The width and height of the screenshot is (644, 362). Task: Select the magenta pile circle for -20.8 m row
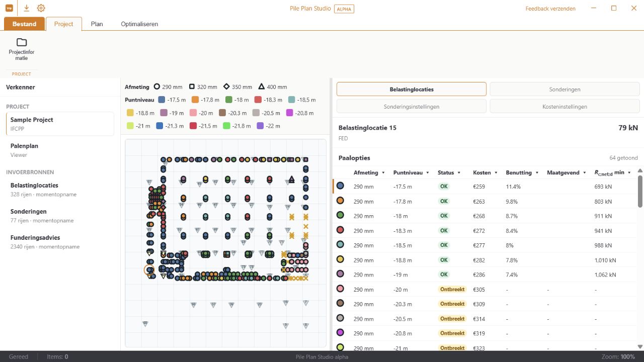(340, 333)
